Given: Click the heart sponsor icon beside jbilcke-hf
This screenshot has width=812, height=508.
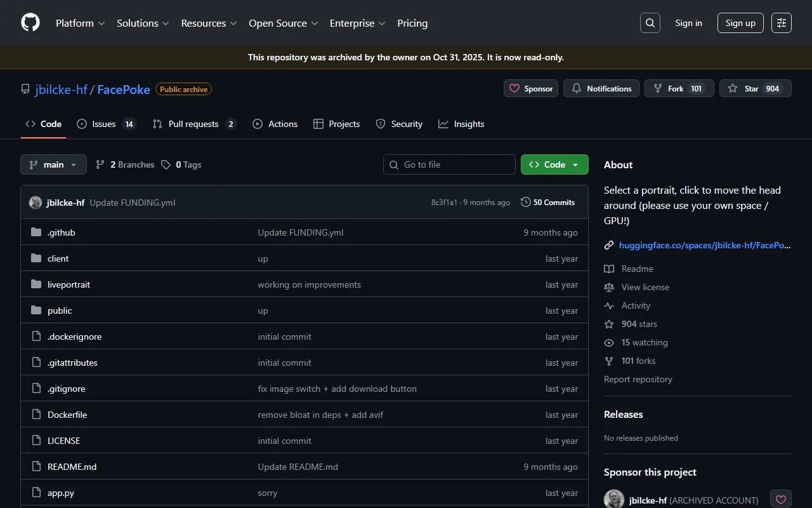Looking at the screenshot, I should pyautogui.click(x=781, y=500).
